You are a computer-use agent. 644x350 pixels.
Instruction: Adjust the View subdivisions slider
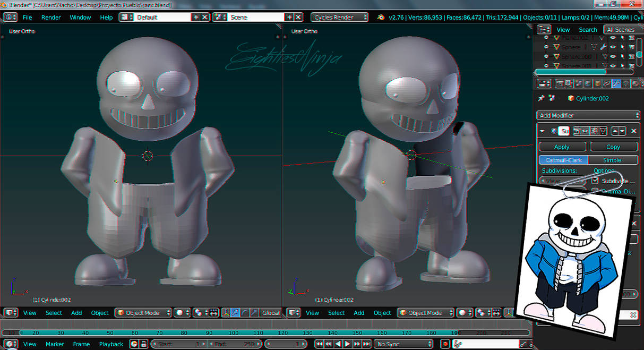tap(563, 181)
